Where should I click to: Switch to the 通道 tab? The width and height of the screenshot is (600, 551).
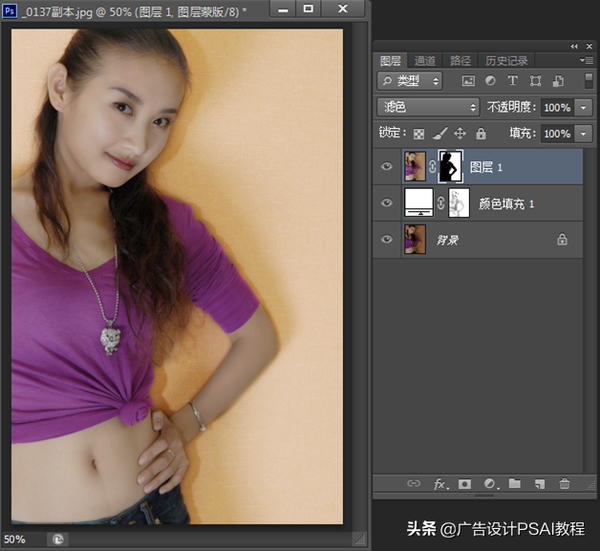pyautogui.click(x=425, y=60)
